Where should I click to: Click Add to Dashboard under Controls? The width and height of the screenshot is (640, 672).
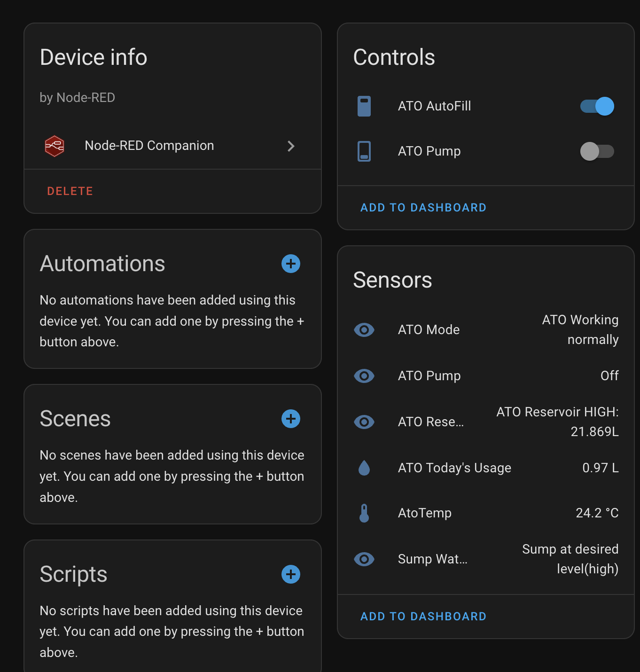click(423, 208)
